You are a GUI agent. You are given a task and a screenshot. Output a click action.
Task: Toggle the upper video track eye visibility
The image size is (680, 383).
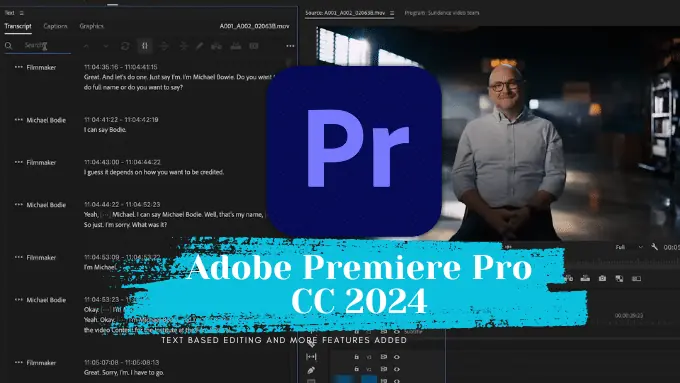(x=396, y=357)
